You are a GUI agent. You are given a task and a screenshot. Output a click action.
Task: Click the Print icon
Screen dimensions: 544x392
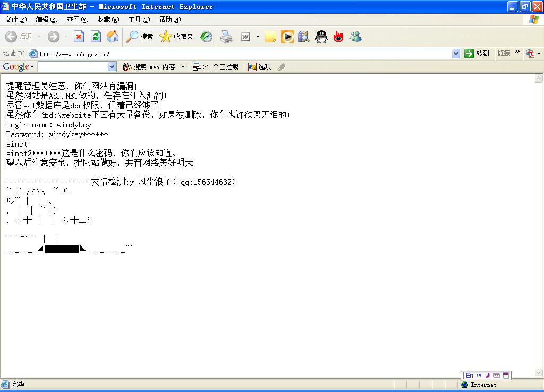(x=226, y=37)
